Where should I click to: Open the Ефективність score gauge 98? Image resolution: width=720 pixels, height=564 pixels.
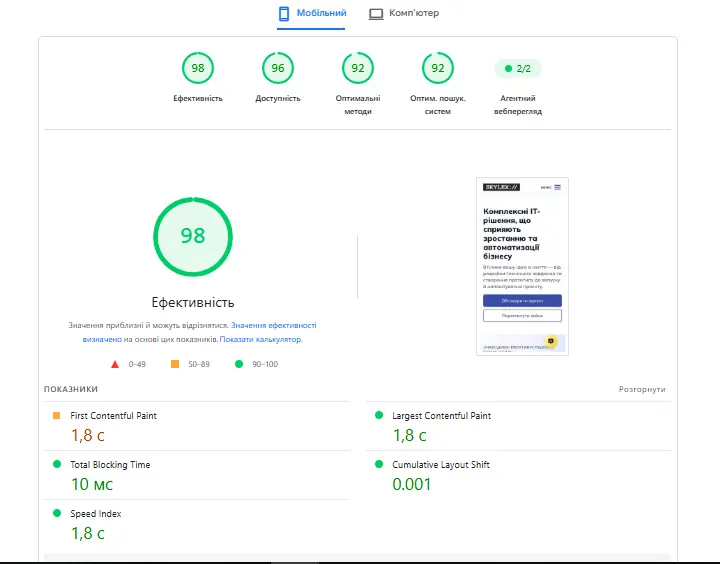tap(198, 68)
